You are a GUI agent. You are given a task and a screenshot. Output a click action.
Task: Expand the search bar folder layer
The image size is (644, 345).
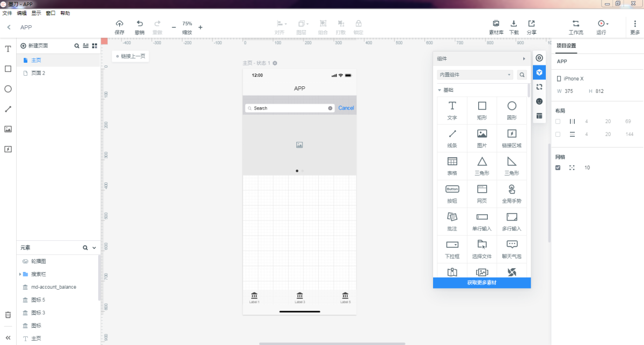(20, 274)
